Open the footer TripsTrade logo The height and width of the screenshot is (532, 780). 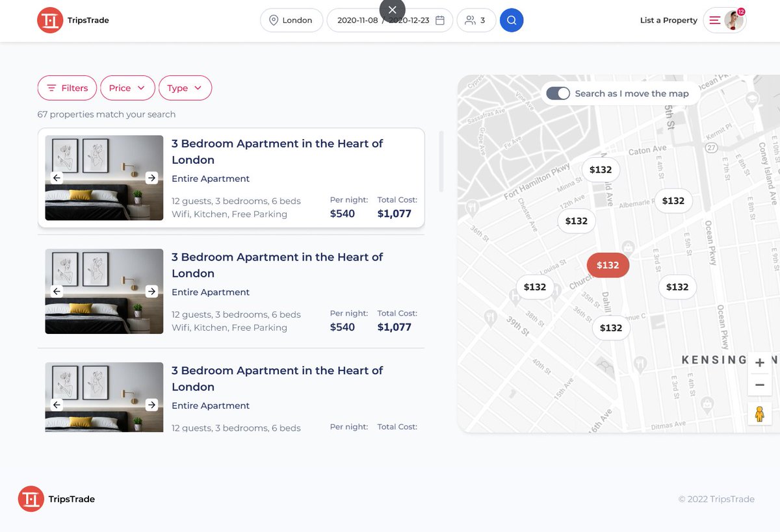[x=57, y=499]
